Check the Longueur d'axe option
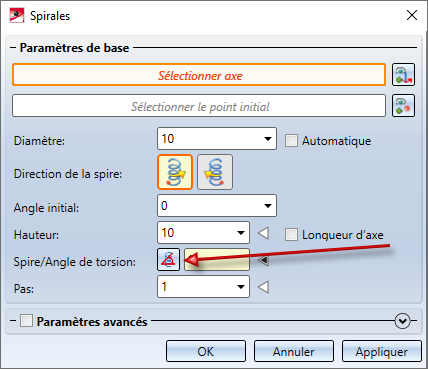428x369 pixels. (291, 235)
